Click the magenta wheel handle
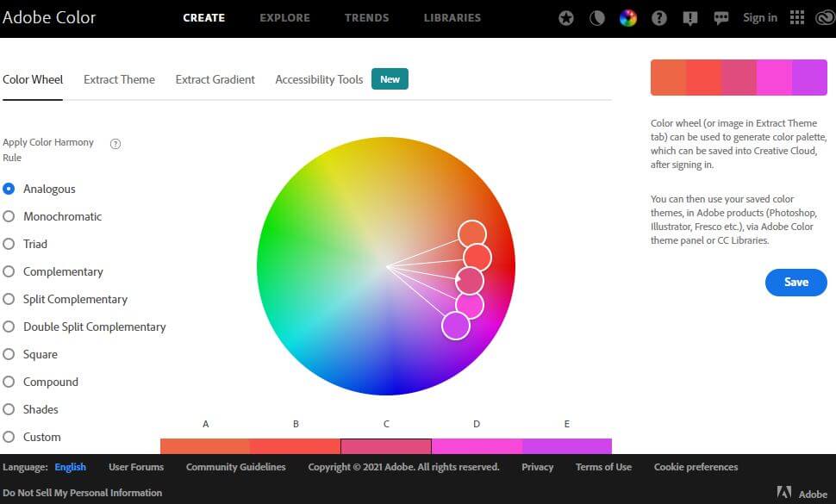This screenshot has width=836, height=504. [x=470, y=305]
